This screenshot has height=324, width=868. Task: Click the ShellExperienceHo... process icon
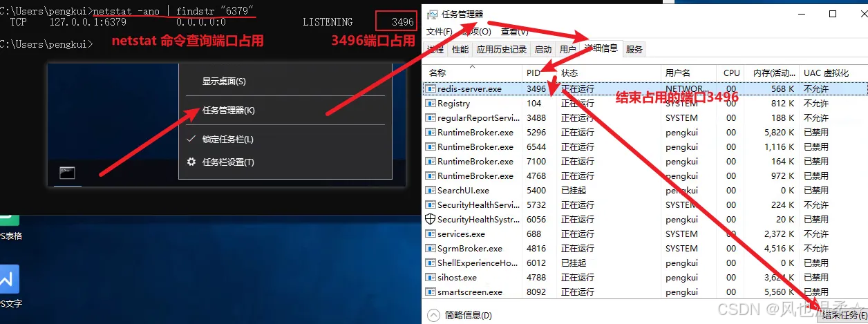[x=431, y=263]
